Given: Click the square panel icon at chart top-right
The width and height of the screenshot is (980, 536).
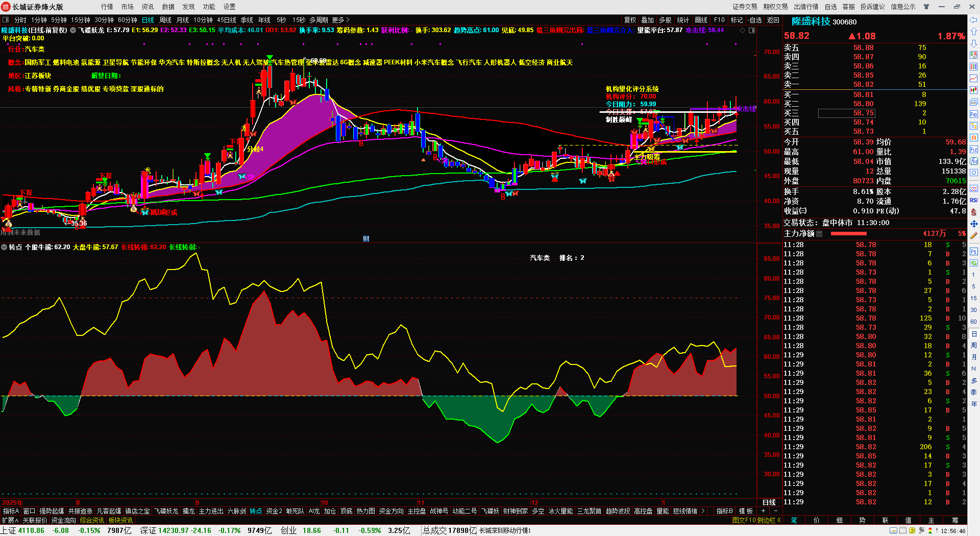Looking at the screenshot, I should click(751, 30).
